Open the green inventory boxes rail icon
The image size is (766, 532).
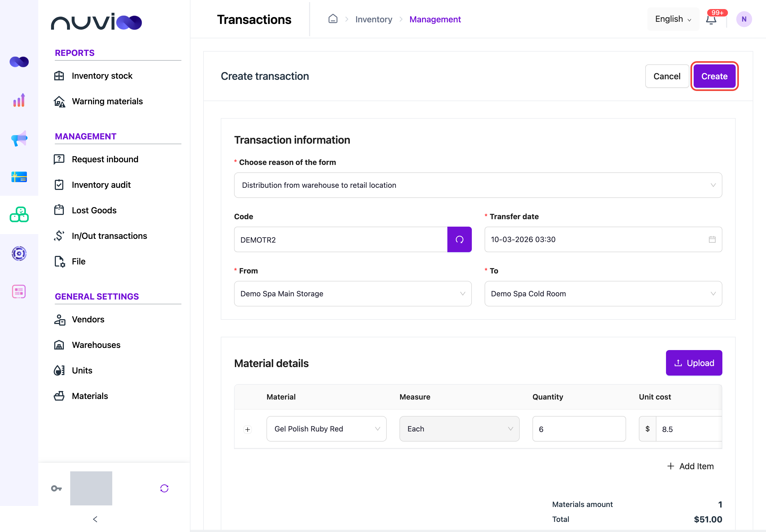19,214
